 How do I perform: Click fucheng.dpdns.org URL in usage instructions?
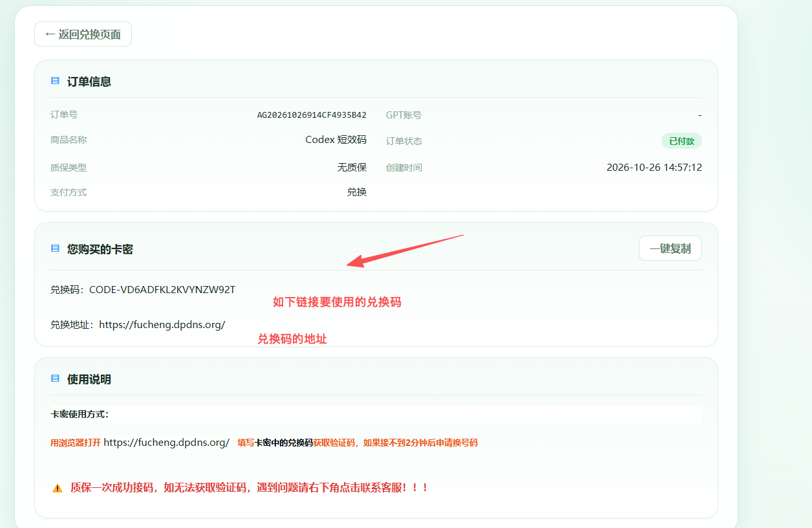167,443
